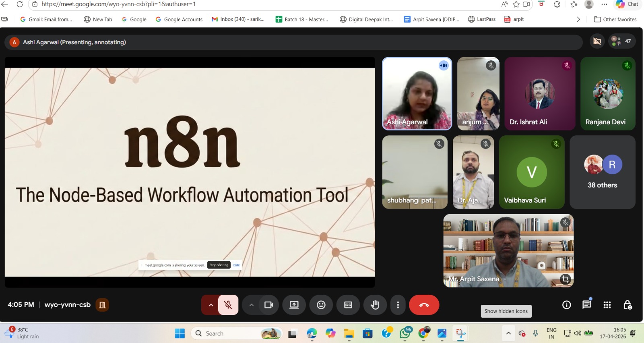
Task: Open the LastPass bookmark
Action: (482, 19)
